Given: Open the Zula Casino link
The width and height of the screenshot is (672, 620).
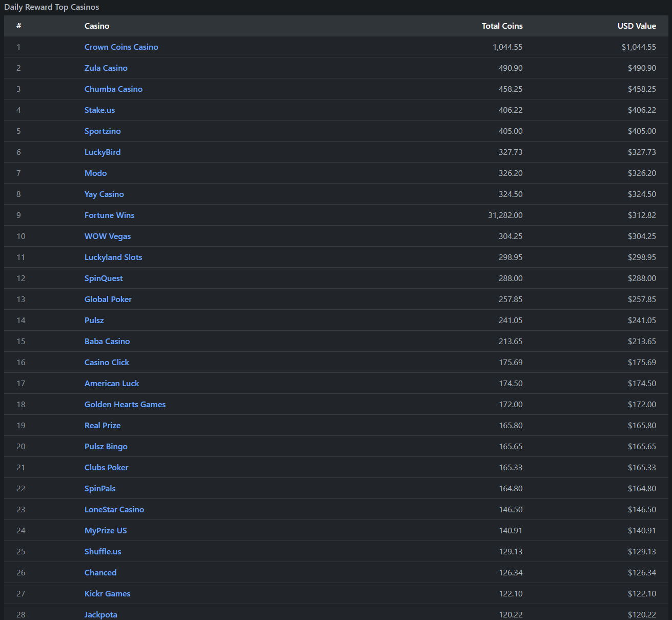Looking at the screenshot, I should click(106, 68).
